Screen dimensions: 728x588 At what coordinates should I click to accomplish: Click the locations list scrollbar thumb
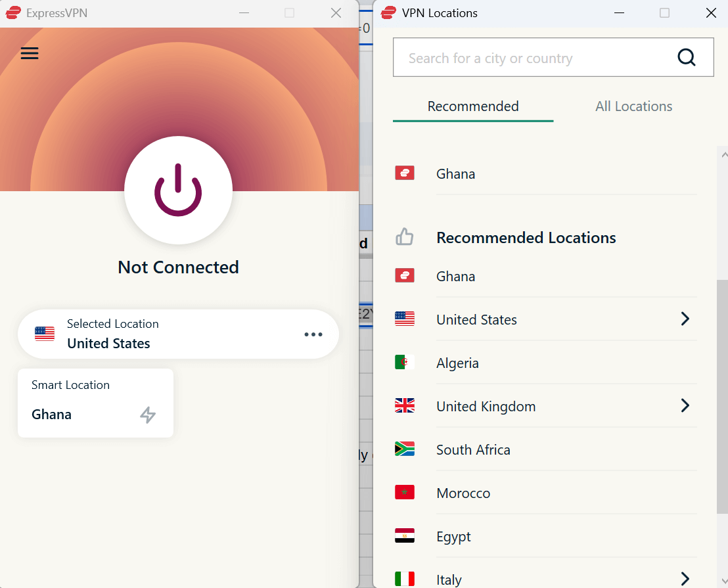(723, 396)
